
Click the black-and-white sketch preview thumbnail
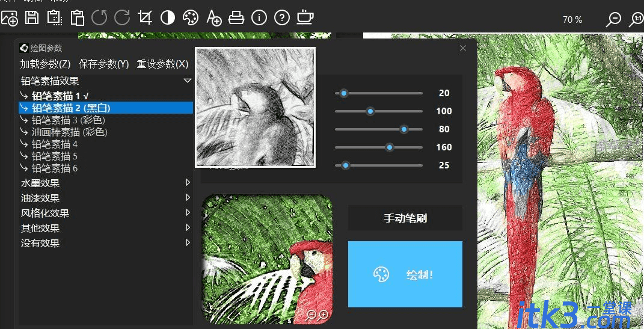click(256, 107)
